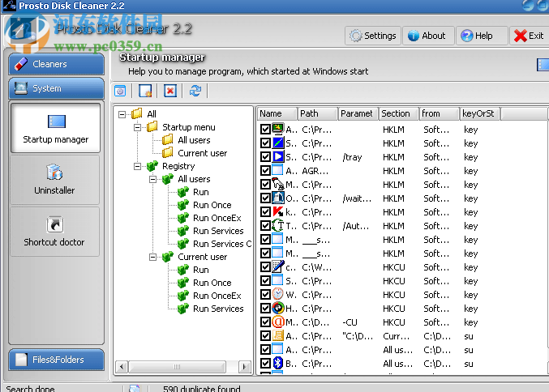Collapse the Registry All users node
Viewport: 549px width, 392px height.
point(152,179)
